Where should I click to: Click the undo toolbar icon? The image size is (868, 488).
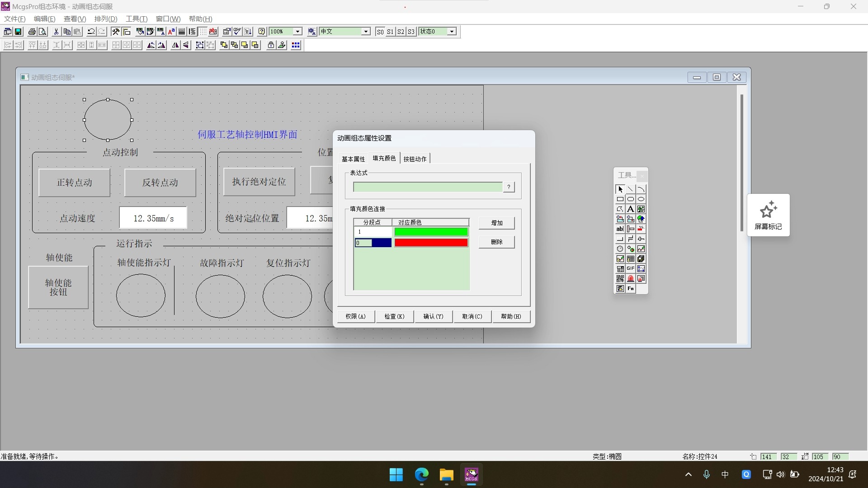(91, 32)
